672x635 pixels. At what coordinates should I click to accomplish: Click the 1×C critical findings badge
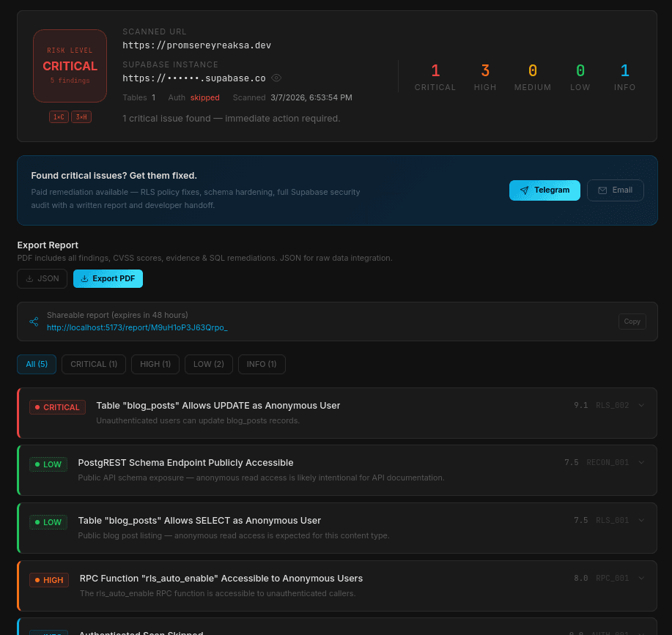59,116
